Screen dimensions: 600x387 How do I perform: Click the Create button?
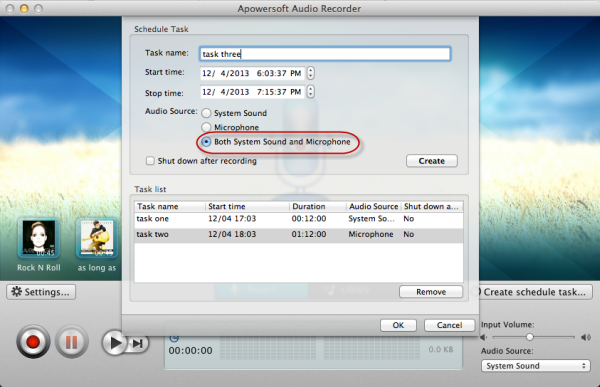coord(432,161)
